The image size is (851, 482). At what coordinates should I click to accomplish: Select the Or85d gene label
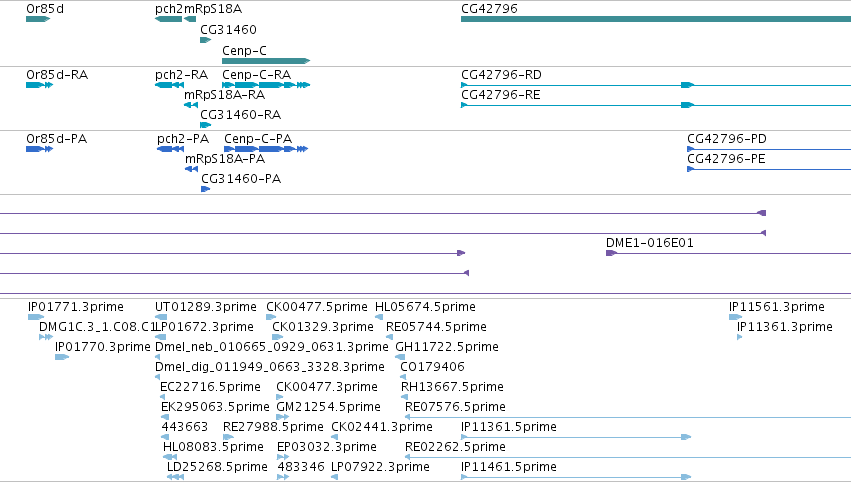(45, 9)
